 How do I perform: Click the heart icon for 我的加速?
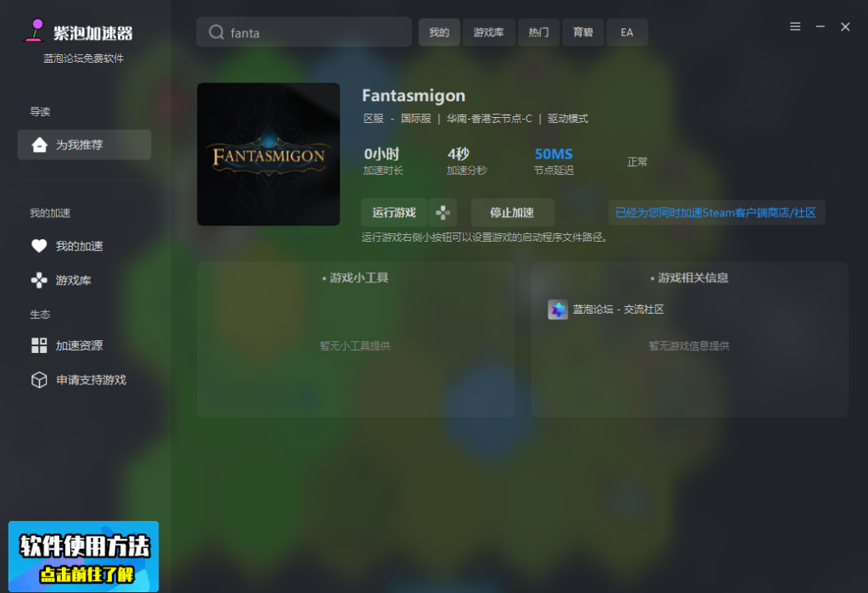39,245
